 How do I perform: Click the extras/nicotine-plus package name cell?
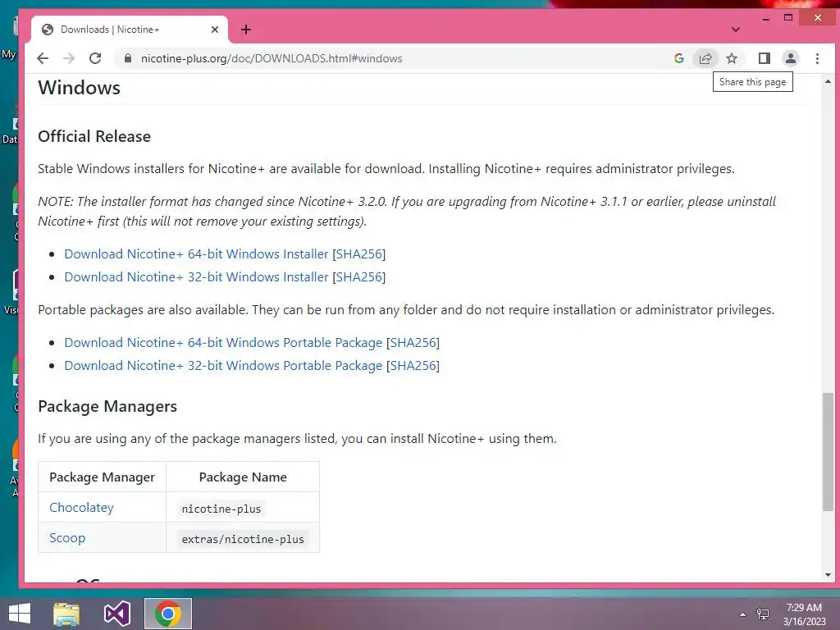243,539
